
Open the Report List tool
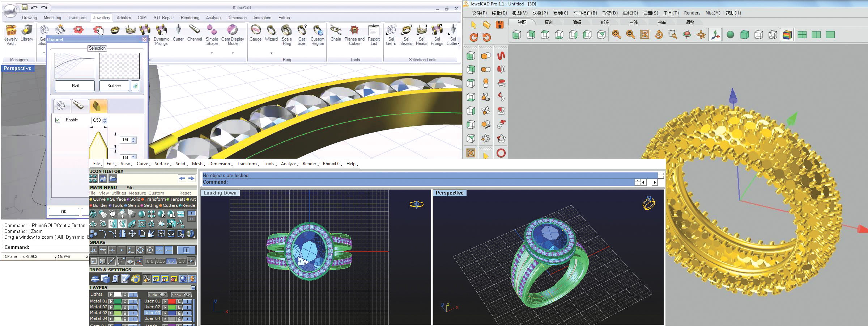pos(374,35)
